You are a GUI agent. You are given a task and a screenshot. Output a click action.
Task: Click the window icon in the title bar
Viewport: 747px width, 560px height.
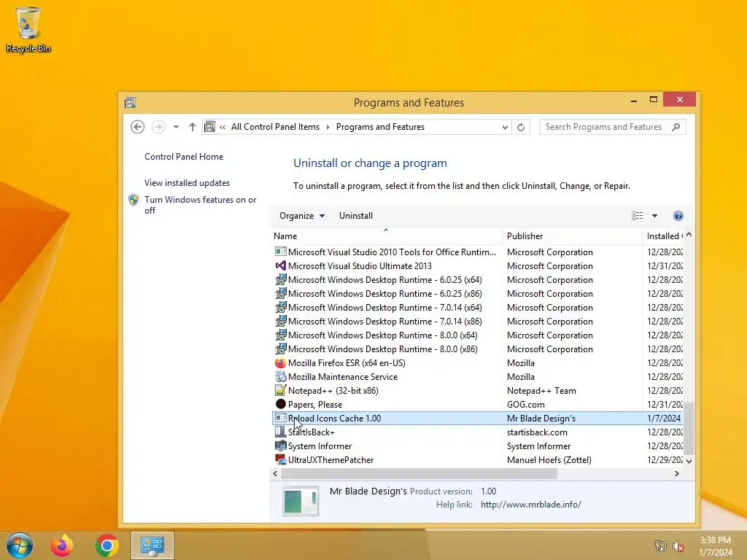click(130, 102)
